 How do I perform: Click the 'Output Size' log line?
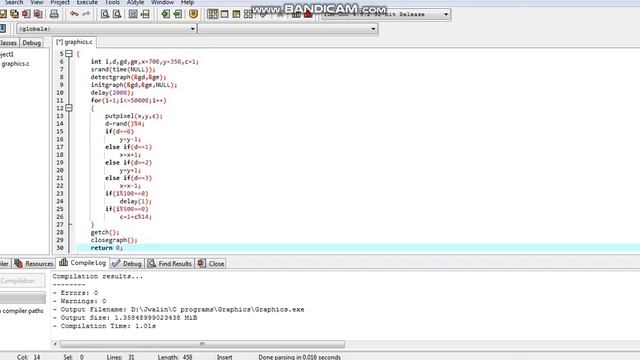(x=125, y=318)
